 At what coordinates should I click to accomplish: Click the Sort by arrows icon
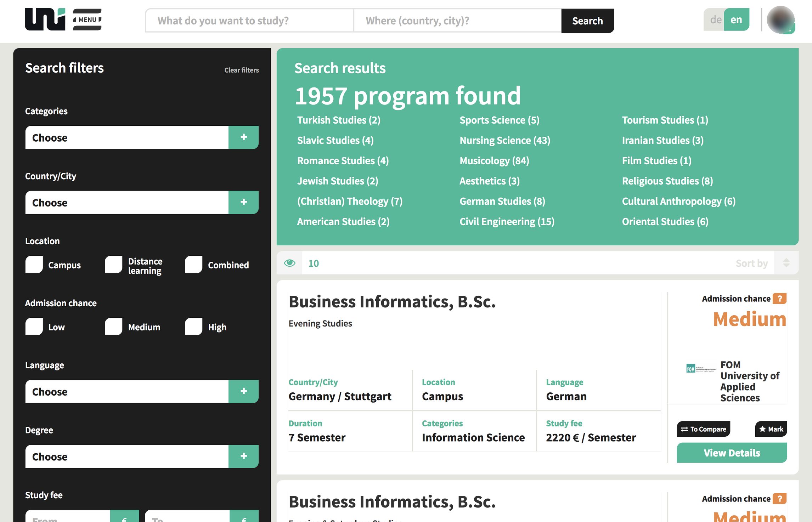pyautogui.click(x=786, y=263)
